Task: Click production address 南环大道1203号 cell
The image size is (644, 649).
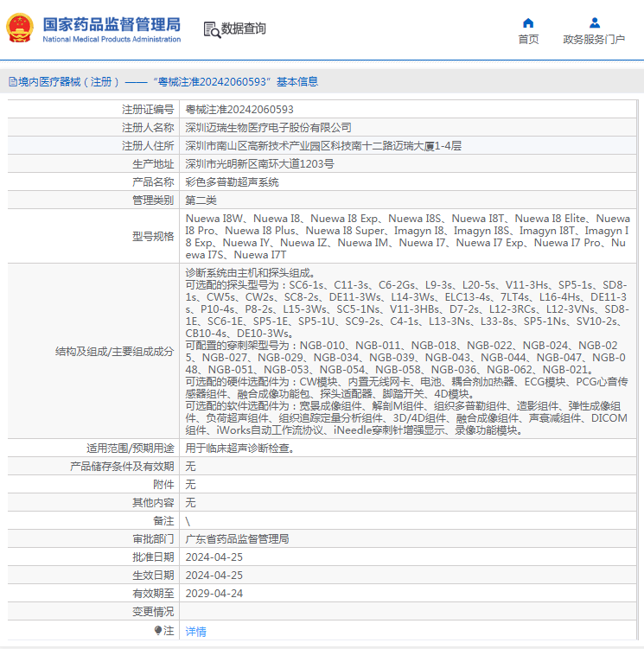Action: [259, 164]
